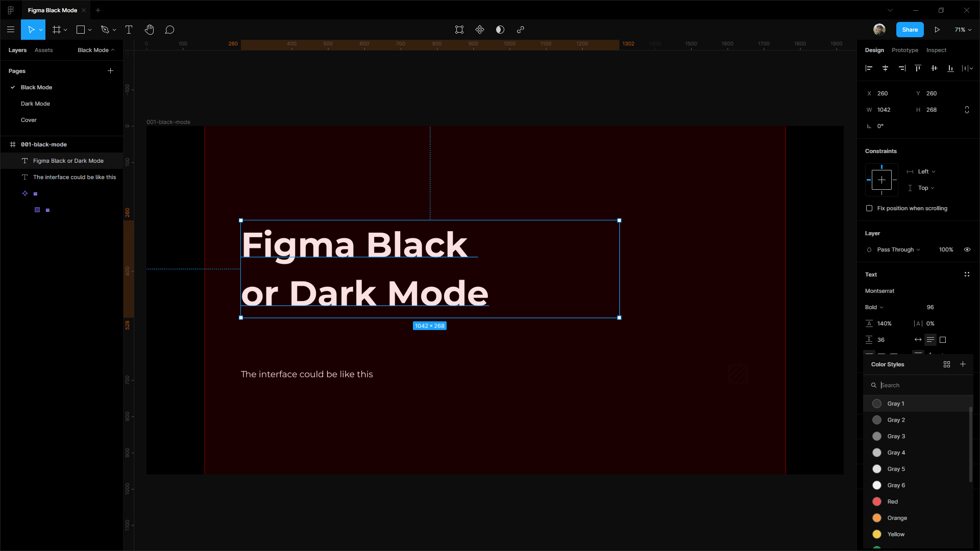The height and width of the screenshot is (551, 980).
Task: Switch to Prototype tab
Action: tap(905, 50)
